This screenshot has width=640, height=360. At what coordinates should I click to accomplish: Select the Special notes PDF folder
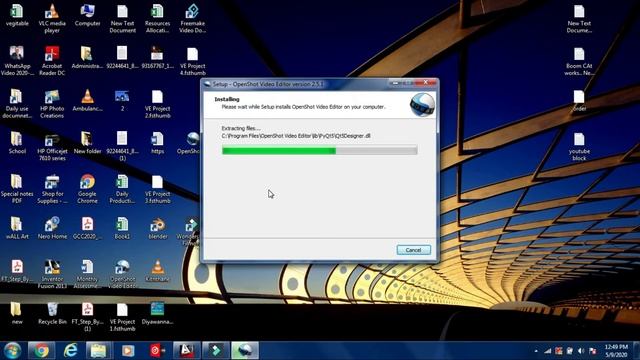[x=17, y=189]
